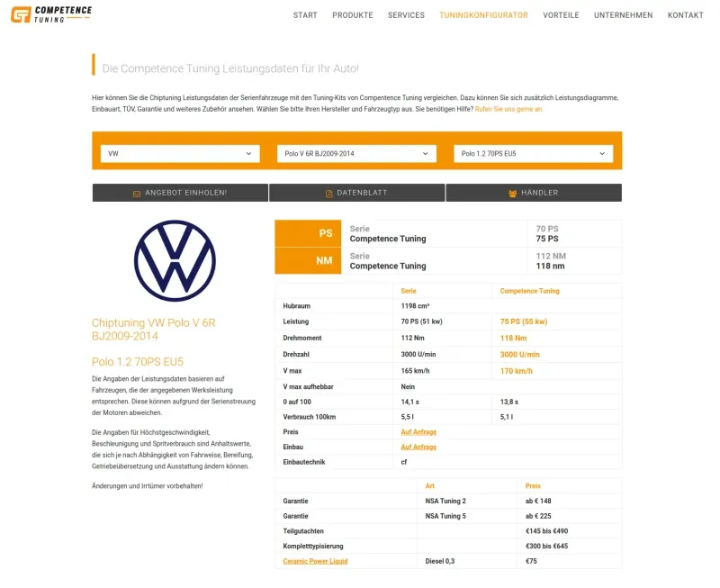Open the KONTAKT page
Viewport: 720px width, 588px height.
click(x=685, y=15)
